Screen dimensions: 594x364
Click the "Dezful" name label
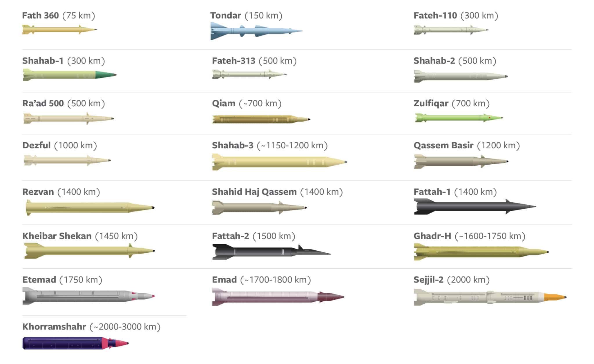(x=37, y=145)
